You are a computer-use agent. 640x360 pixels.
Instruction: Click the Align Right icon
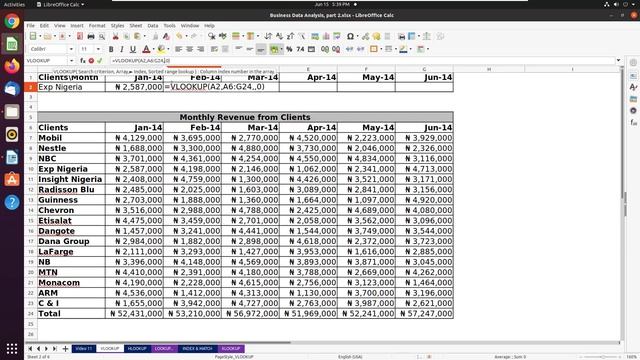[200, 49]
